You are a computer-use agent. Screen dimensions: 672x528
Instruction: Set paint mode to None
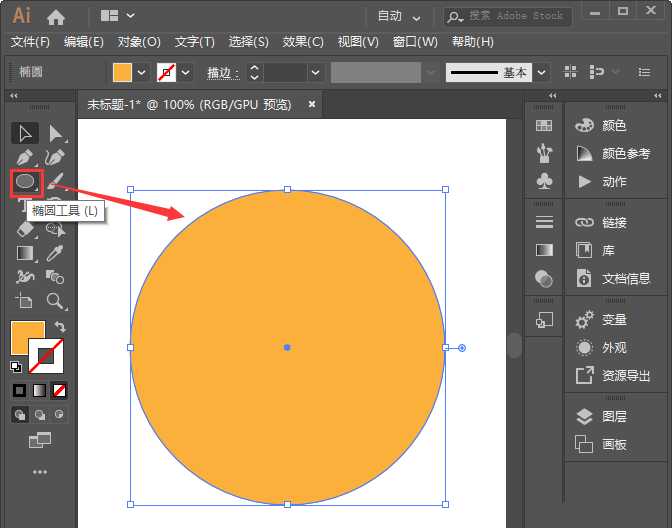click(60, 390)
